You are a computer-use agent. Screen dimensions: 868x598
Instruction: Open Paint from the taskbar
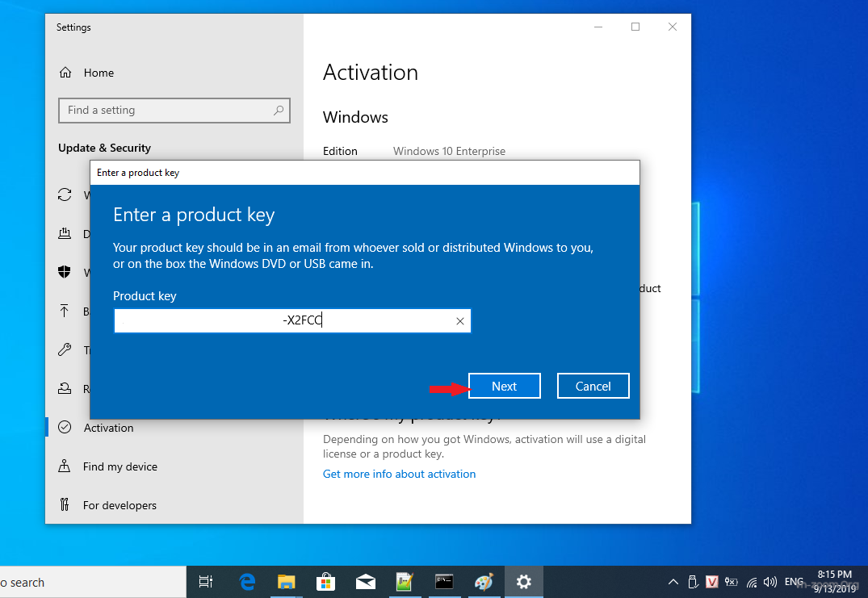(x=484, y=582)
